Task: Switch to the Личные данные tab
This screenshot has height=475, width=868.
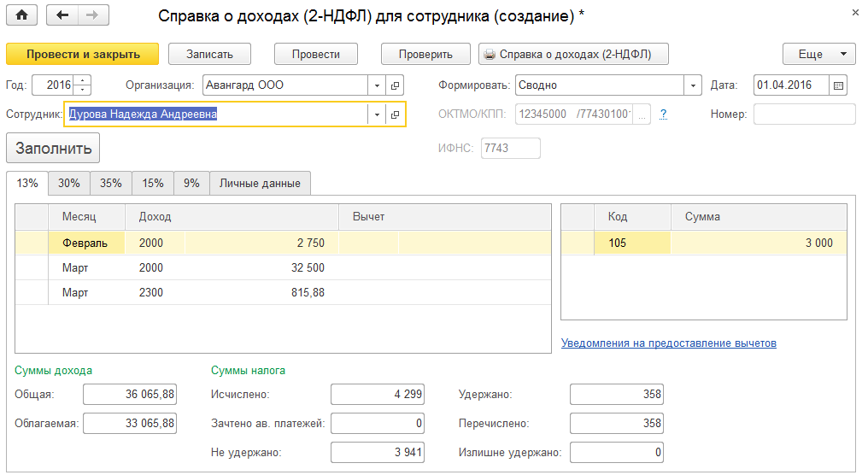Action: coord(260,183)
